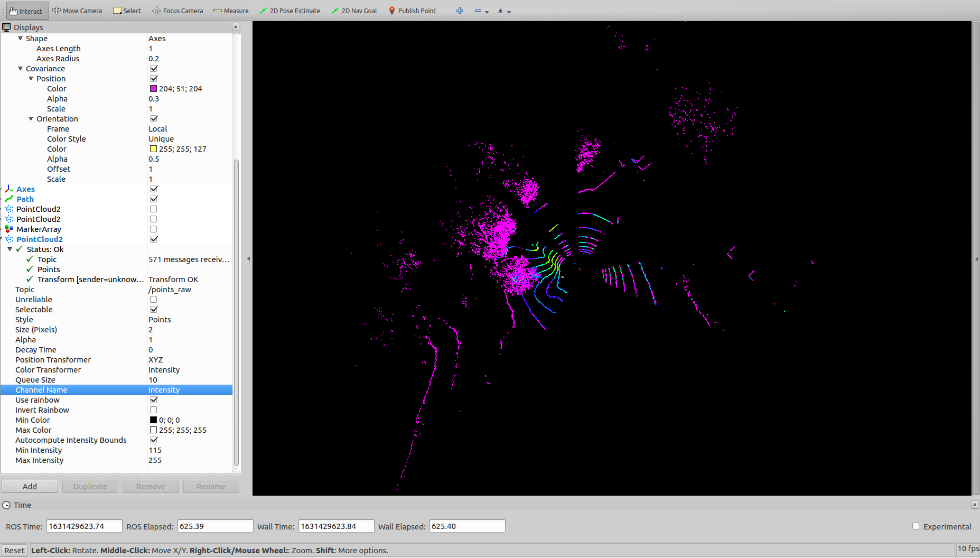
Task: Open the Path display properties
Action: point(25,199)
